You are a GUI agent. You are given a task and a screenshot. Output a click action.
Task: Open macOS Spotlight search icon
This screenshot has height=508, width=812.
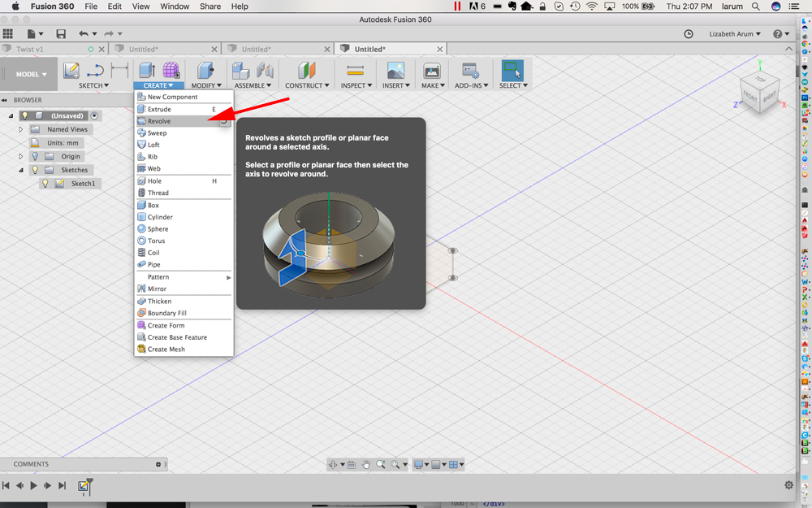coord(756,7)
